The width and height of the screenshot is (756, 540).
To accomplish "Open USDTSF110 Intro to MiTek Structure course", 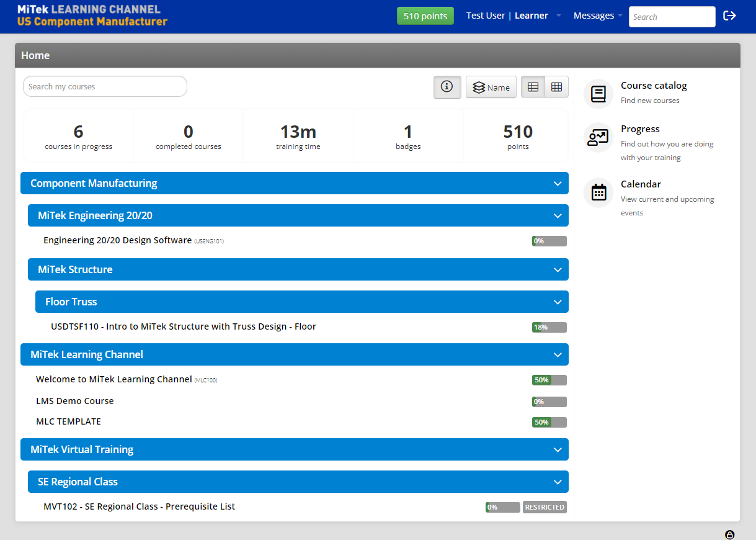I will click(184, 326).
